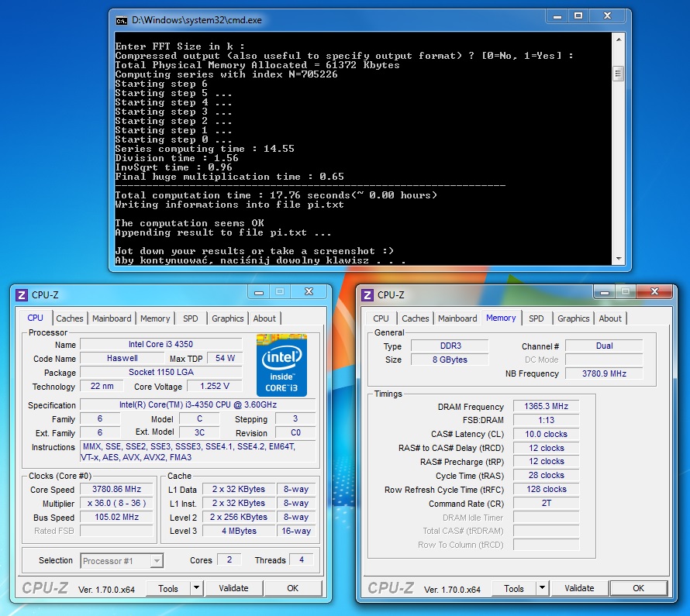Open About tab in right CPU-Z window
690x616 pixels.
pyautogui.click(x=610, y=318)
